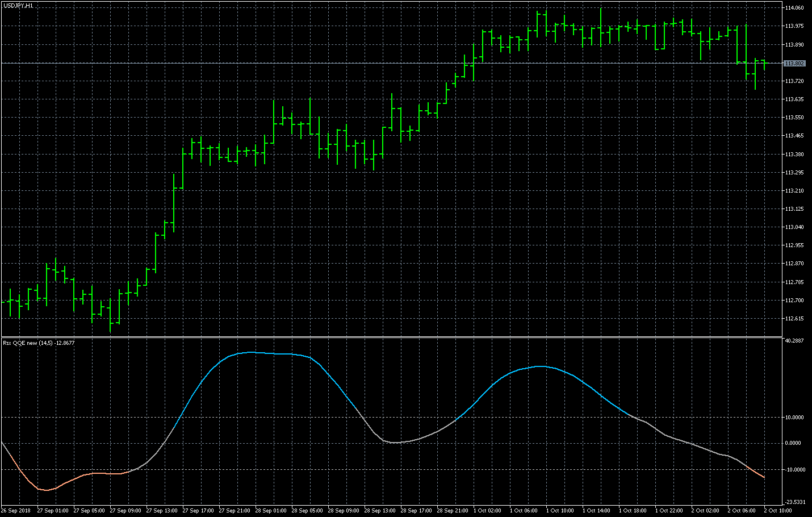The height and width of the screenshot is (517, 812).
Task: Select the 2 Oct 10:00 time label
Action: coord(778,511)
